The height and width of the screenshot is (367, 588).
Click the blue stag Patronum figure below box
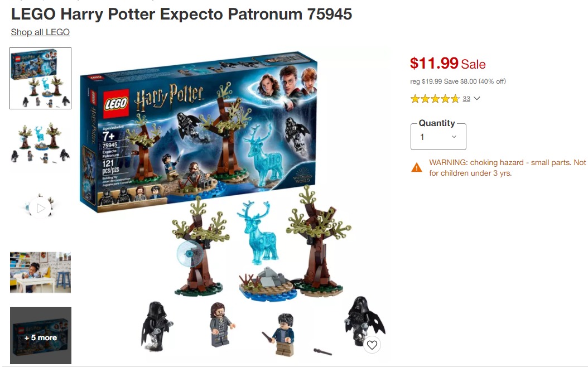point(258,233)
